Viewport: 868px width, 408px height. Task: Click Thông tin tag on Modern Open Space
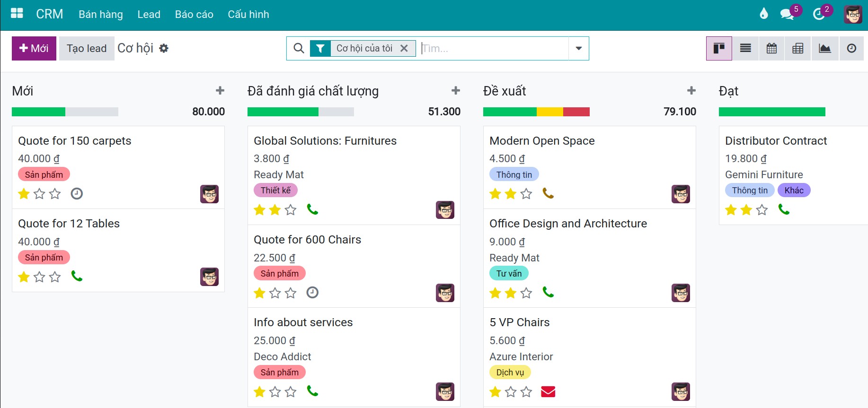pos(514,174)
